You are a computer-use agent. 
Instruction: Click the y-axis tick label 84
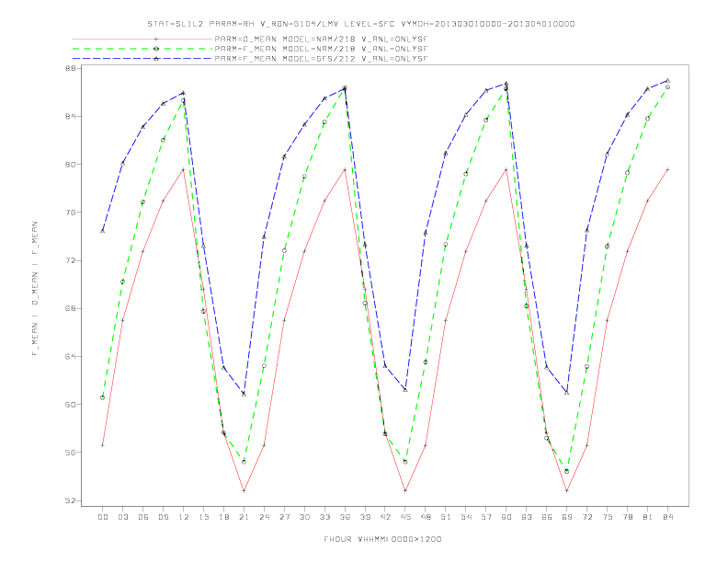point(72,116)
